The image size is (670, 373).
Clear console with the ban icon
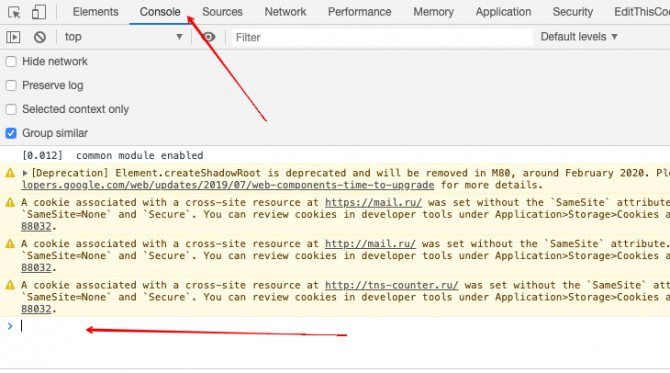40,37
